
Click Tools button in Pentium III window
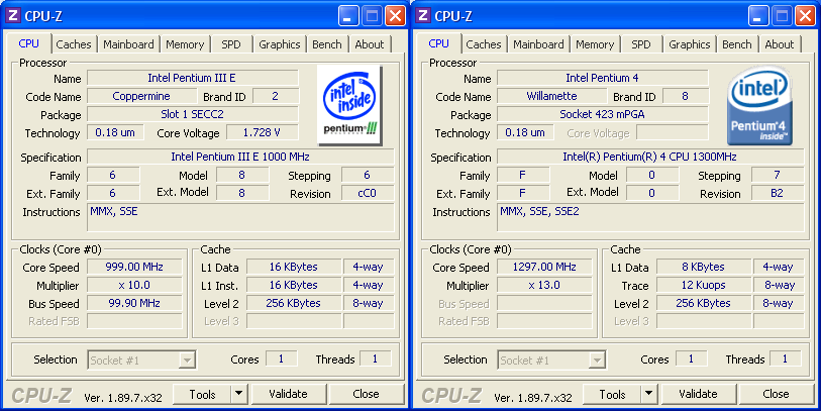(202, 394)
